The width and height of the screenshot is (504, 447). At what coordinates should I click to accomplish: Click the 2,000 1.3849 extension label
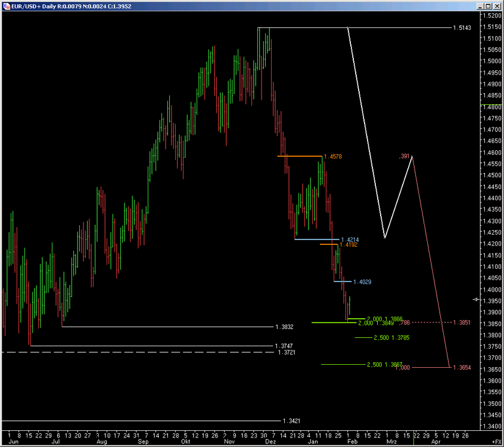pyautogui.click(x=376, y=323)
